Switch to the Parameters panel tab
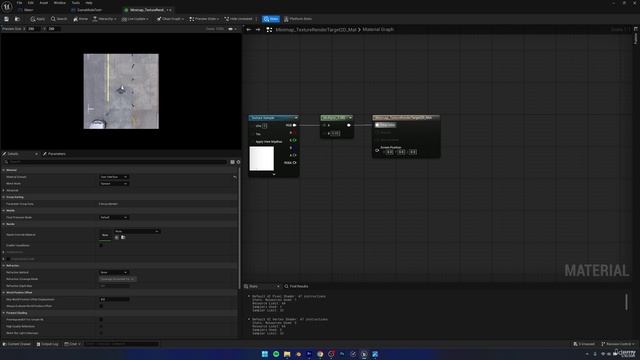This screenshot has height=360, width=640. coord(55,154)
